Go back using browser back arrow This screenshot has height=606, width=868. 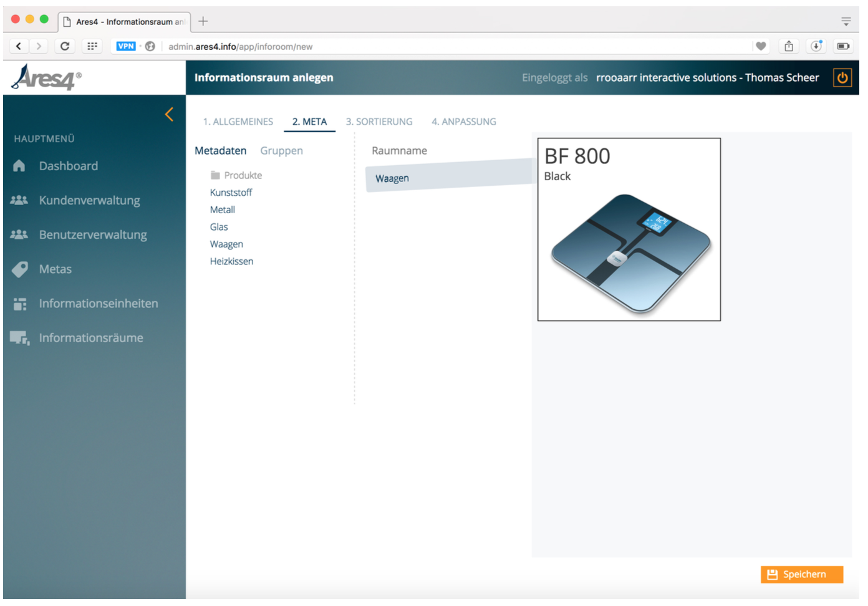[x=19, y=46]
